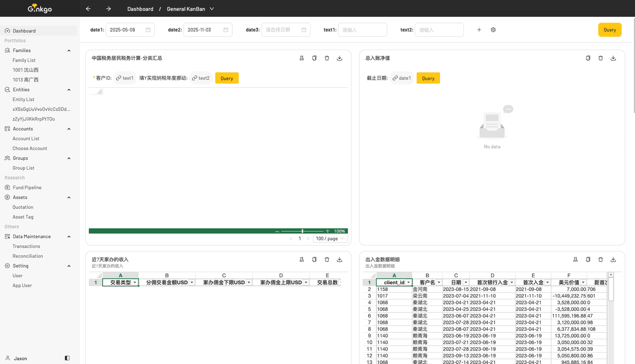Click the flask icon on the 近7天家办的收入 card

coord(302,259)
